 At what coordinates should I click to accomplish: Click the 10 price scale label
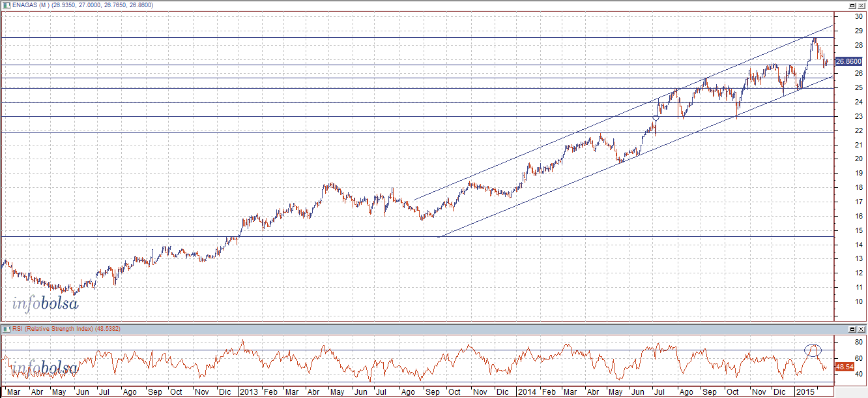point(859,301)
